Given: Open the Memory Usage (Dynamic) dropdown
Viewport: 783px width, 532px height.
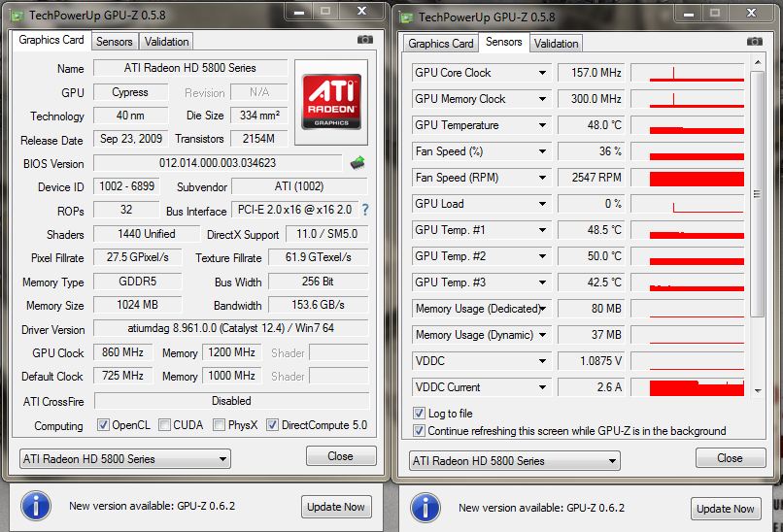Looking at the screenshot, I should click(542, 335).
